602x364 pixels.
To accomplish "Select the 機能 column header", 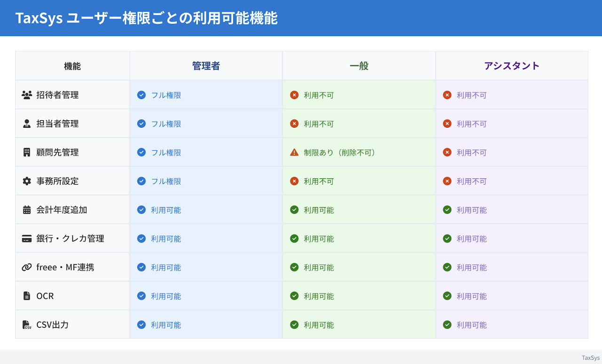I will point(72,66).
